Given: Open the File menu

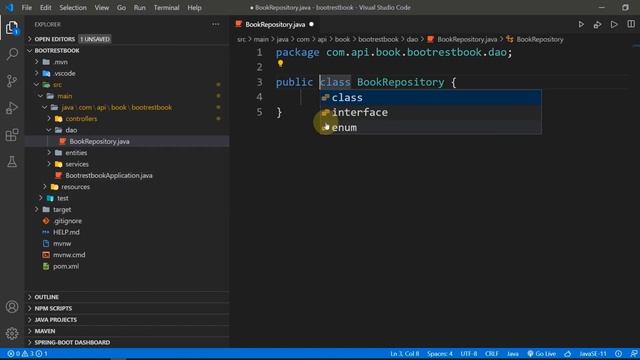Looking at the screenshot, I should (27, 7).
